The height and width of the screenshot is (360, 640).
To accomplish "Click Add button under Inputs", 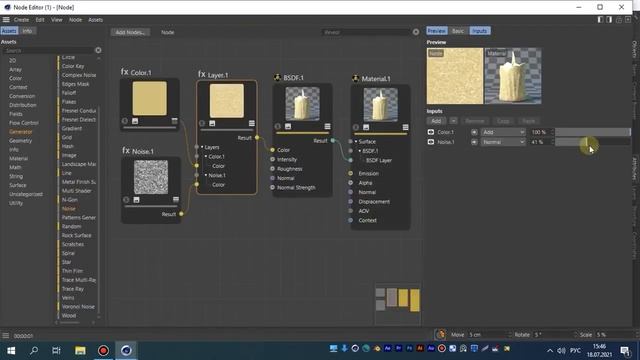I will [436, 121].
